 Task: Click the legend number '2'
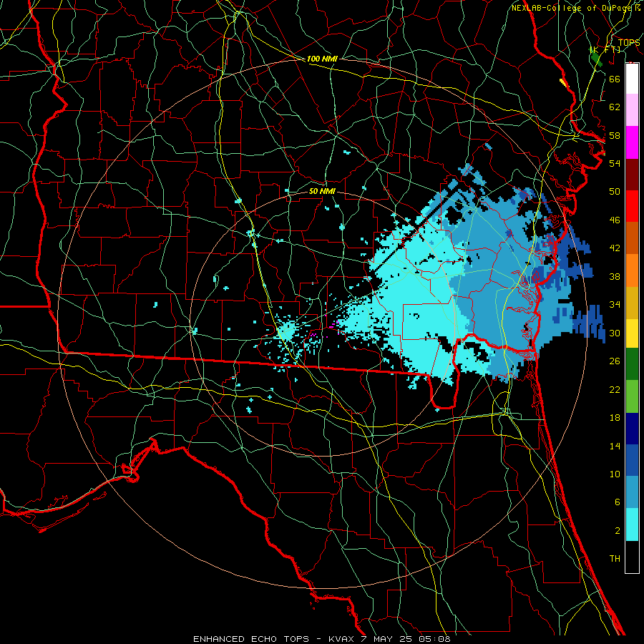click(618, 531)
